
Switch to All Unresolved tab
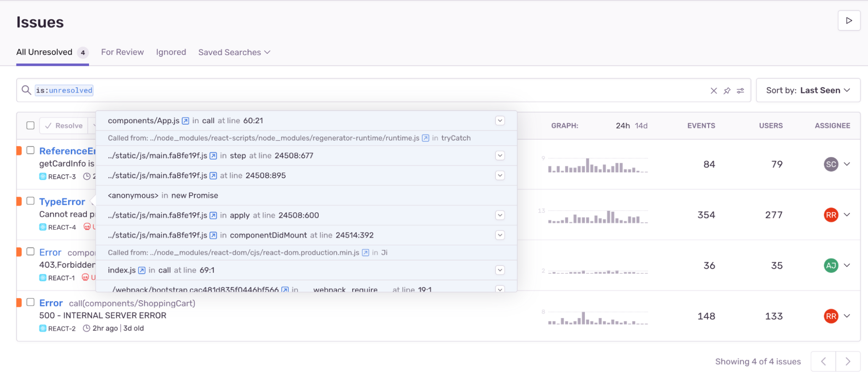pyautogui.click(x=53, y=53)
